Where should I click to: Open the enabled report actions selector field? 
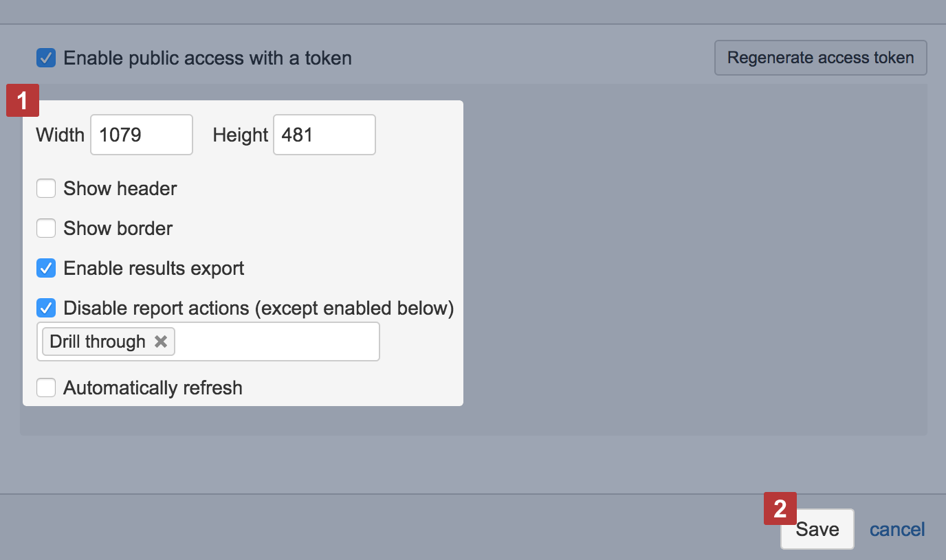275,341
